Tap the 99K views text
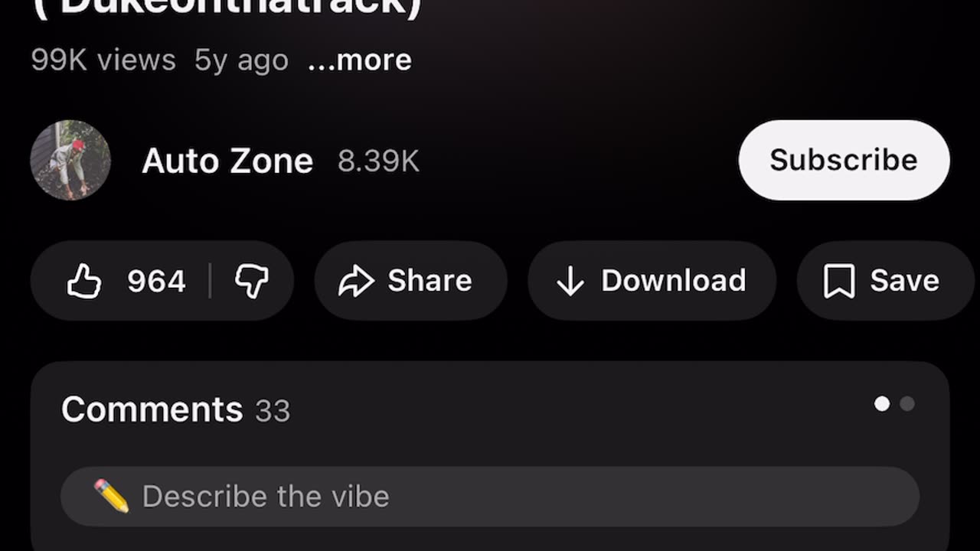Screen dimensions: 980x551 click(103, 60)
